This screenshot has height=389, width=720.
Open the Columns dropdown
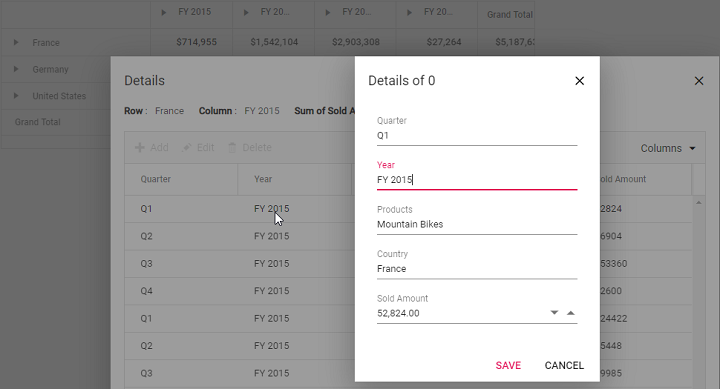[668, 148]
